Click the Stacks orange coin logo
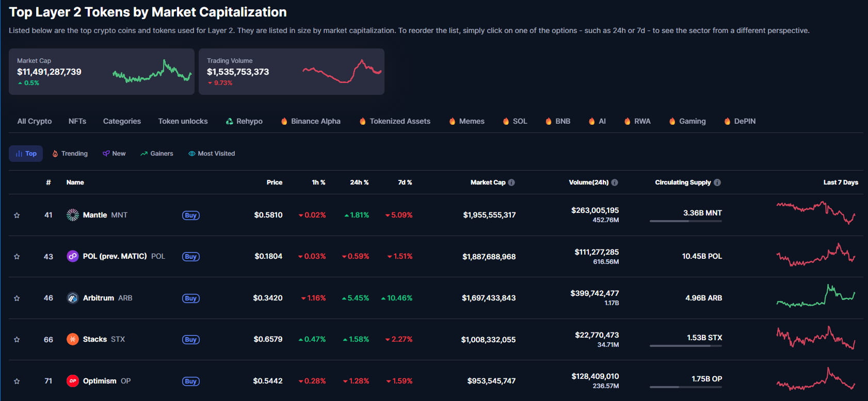This screenshot has height=401, width=868. [73, 339]
